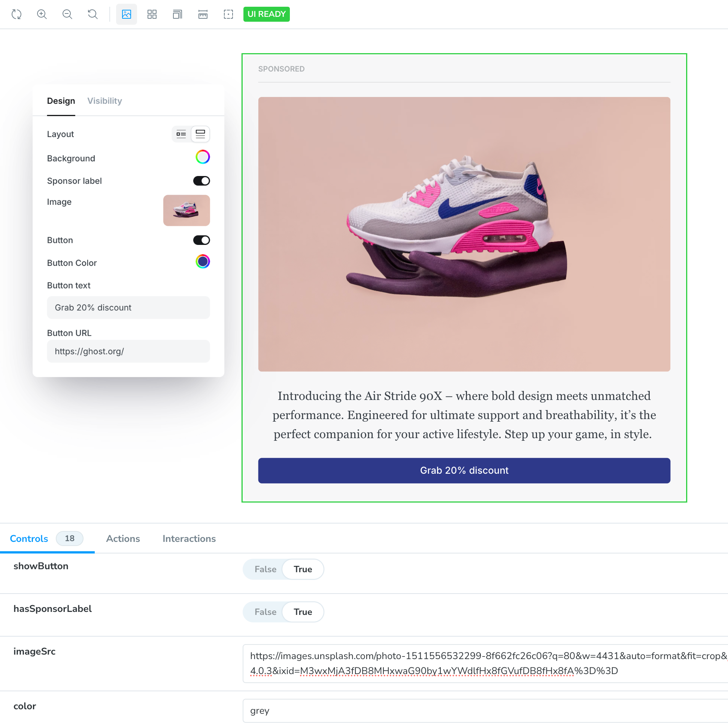Select the left-aligned Layout option
This screenshot has width=728, height=728.
click(x=181, y=134)
